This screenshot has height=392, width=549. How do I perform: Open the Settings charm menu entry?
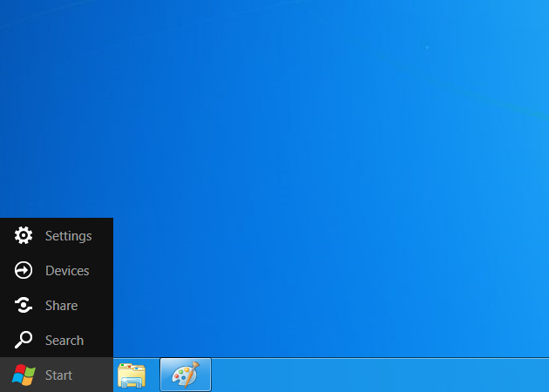click(57, 235)
